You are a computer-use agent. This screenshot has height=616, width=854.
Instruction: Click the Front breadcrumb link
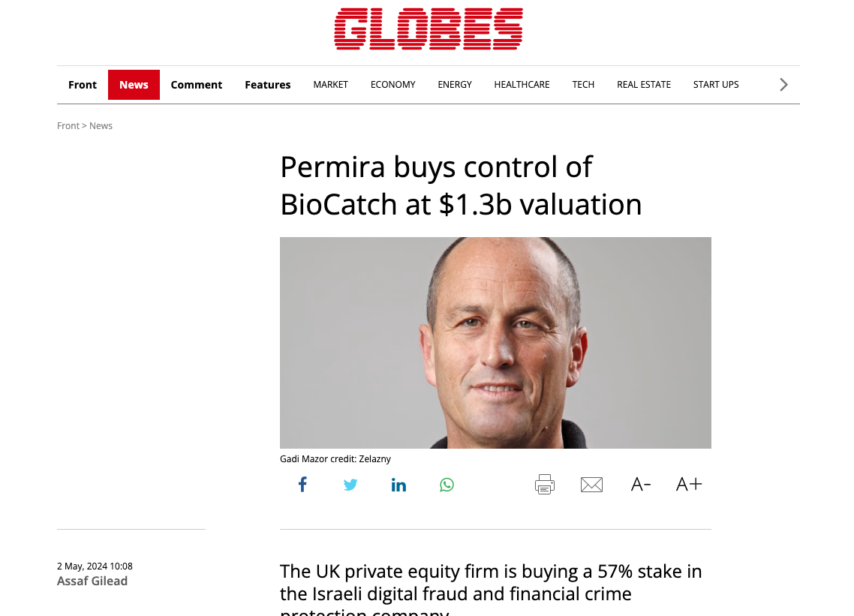[68, 126]
